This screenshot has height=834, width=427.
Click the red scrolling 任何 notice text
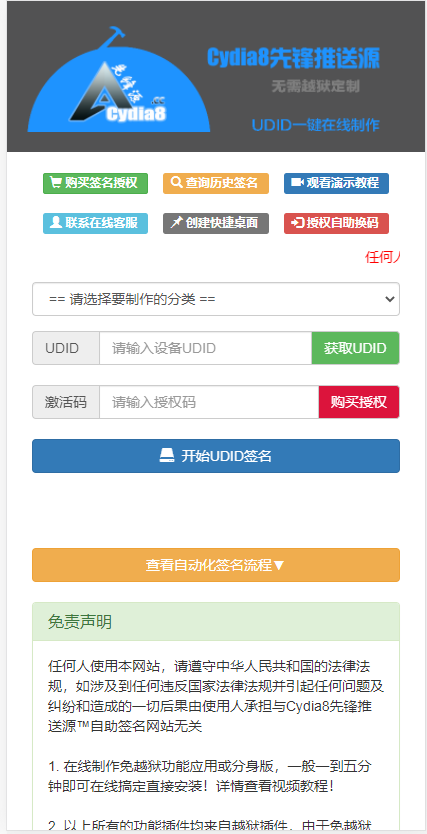(x=382, y=257)
